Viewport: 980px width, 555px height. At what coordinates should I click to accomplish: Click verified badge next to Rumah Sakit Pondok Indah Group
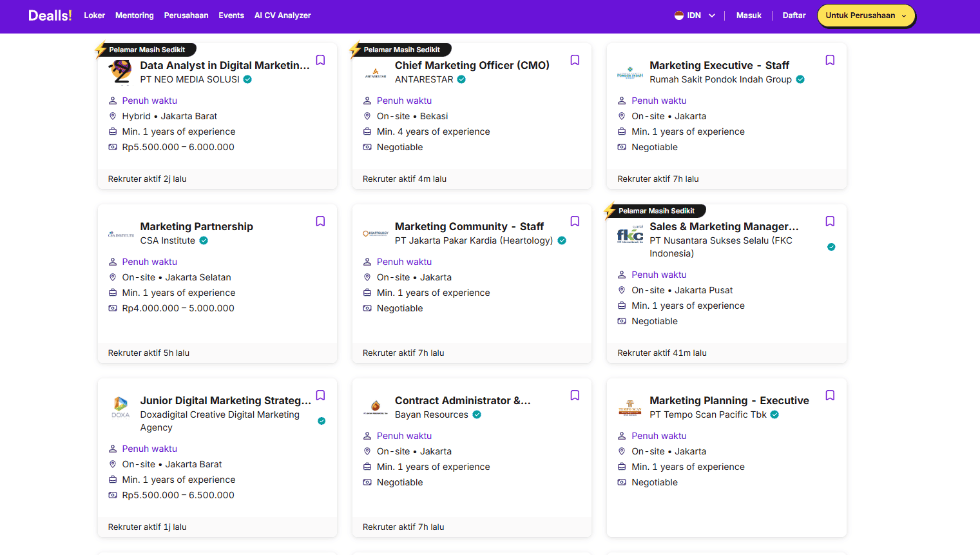click(x=800, y=79)
